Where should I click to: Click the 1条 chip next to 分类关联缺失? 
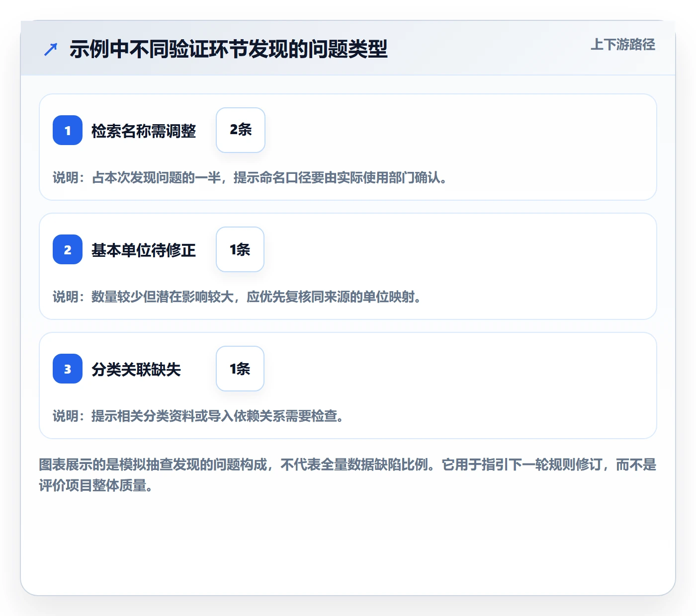coord(240,369)
